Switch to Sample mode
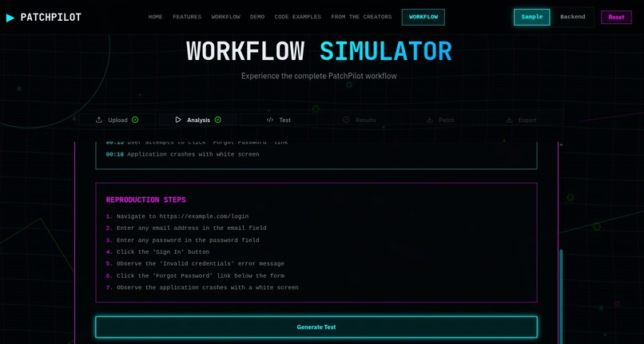The width and height of the screenshot is (644, 344). [532, 18]
